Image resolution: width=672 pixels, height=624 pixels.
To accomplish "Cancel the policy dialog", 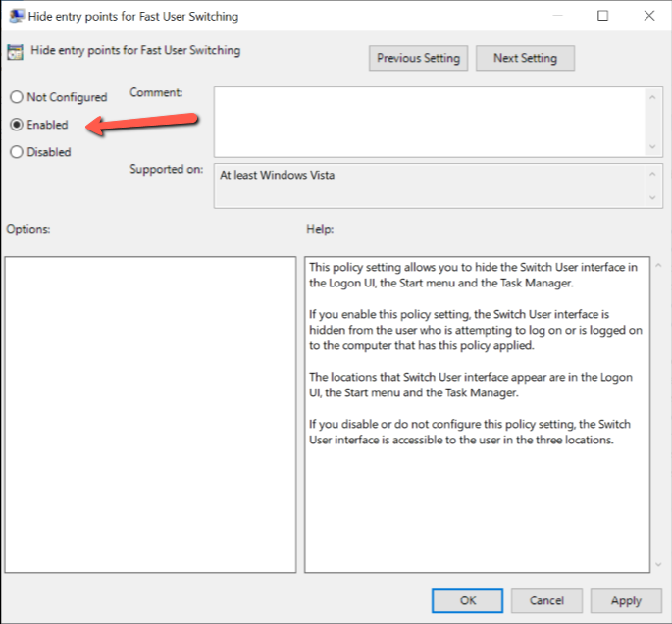I will pos(546,600).
